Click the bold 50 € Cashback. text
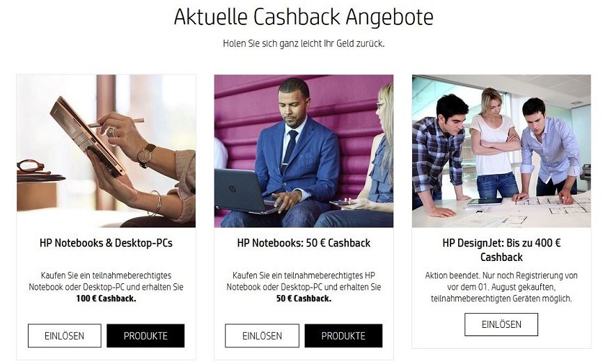This screenshot has width=612, height=364. pos(304,299)
